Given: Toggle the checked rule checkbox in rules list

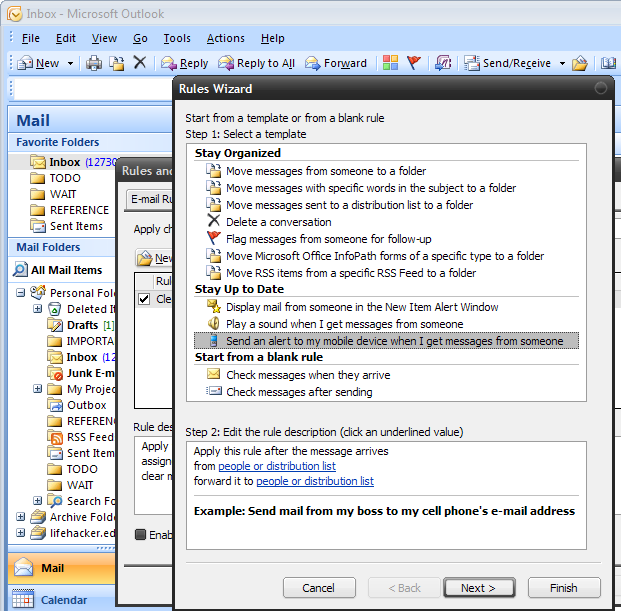Looking at the screenshot, I should click(144, 298).
